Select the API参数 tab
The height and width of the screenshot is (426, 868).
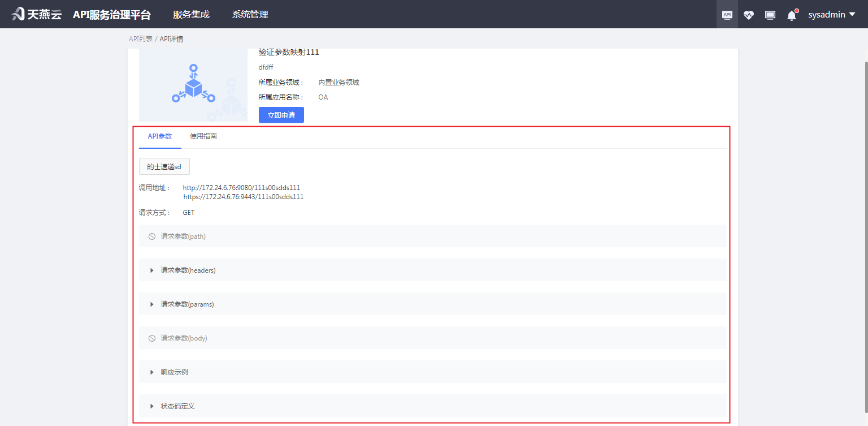160,136
